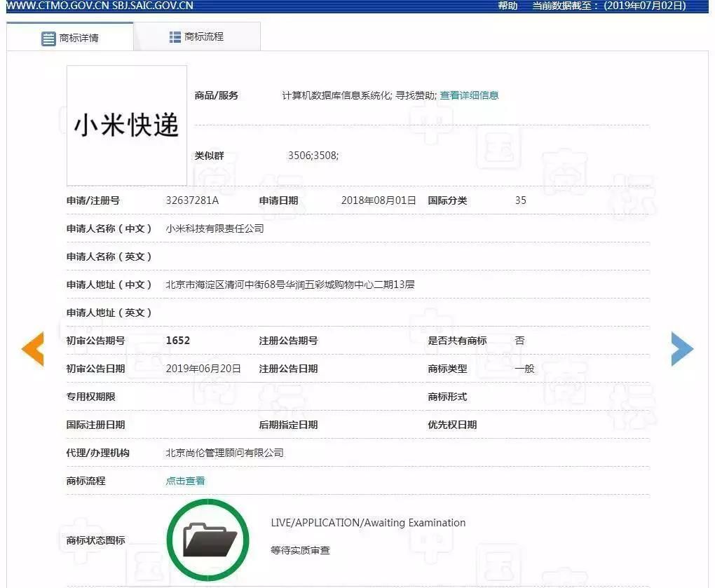This screenshot has width=715, height=588.
Task: Click the 查看详细信息 link
Action: 469,95
